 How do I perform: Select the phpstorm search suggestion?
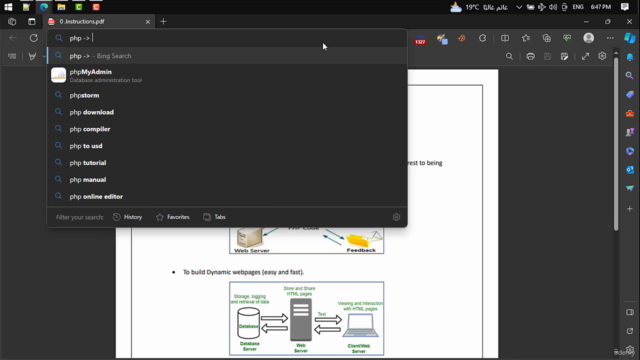[x=227, y=95]
